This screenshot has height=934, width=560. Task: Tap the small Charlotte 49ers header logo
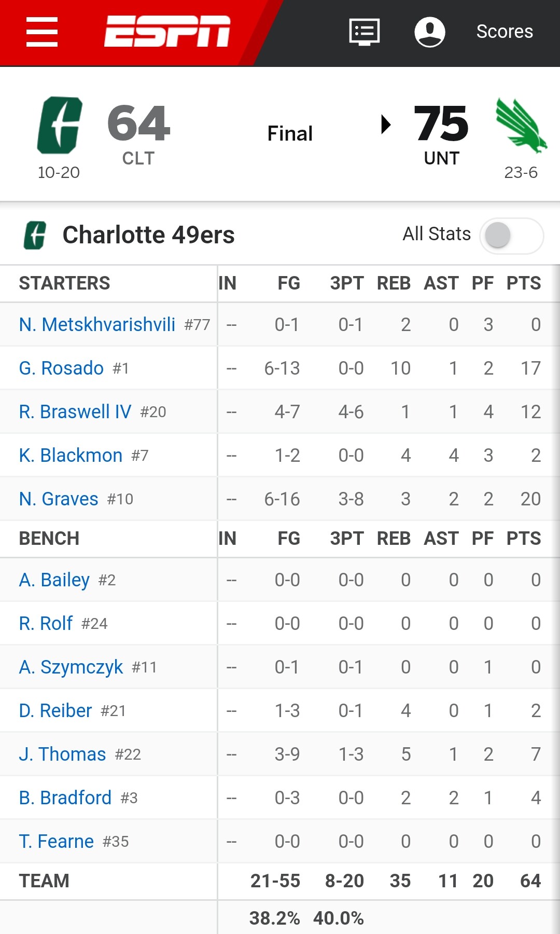[35, 235]
